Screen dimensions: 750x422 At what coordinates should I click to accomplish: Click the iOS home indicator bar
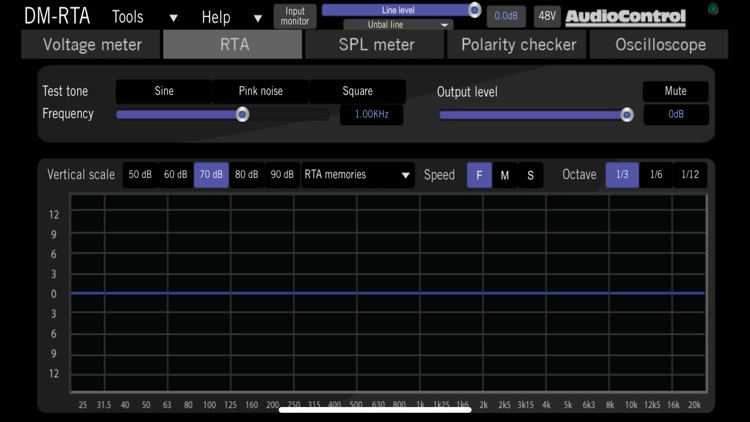coord(375,410)
